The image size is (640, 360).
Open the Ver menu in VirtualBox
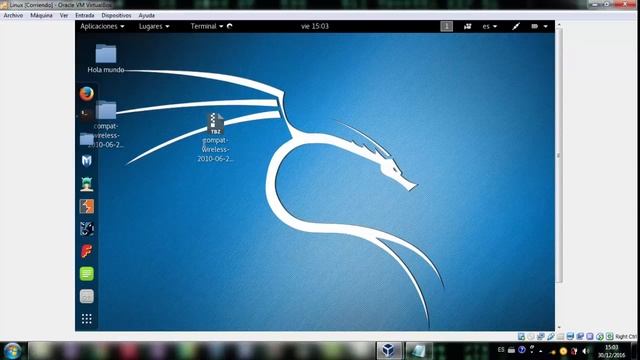(64, 15)
